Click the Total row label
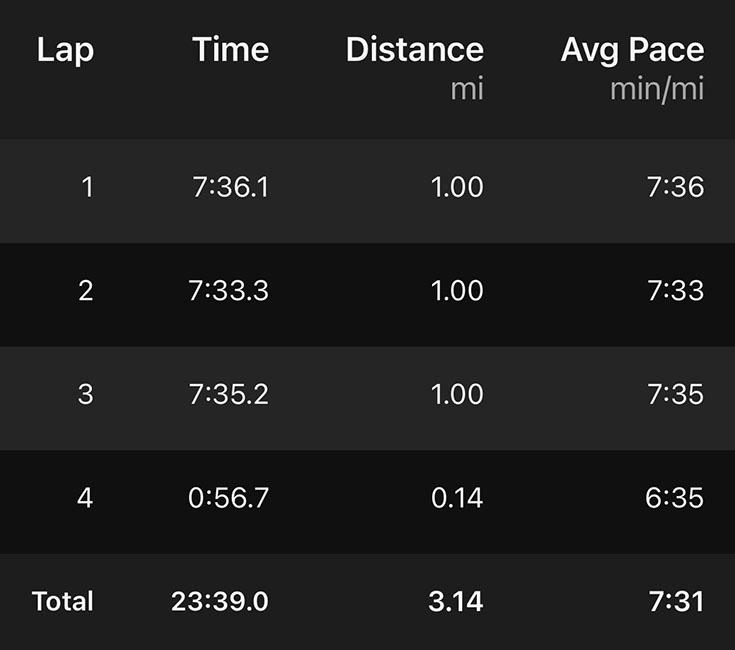This screenshot has height=650, width=735. 63,601
